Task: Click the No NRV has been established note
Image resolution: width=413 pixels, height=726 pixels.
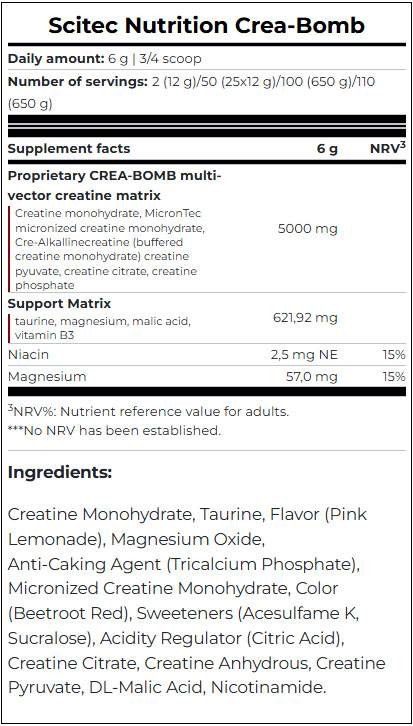Action: [x=114, y=431]
